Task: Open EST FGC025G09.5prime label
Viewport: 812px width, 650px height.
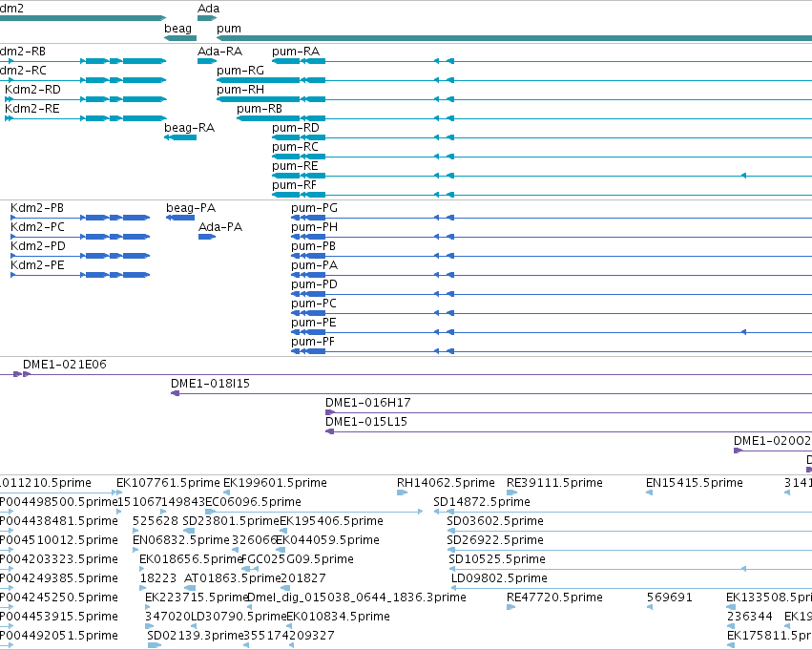Action: (298, 560)
